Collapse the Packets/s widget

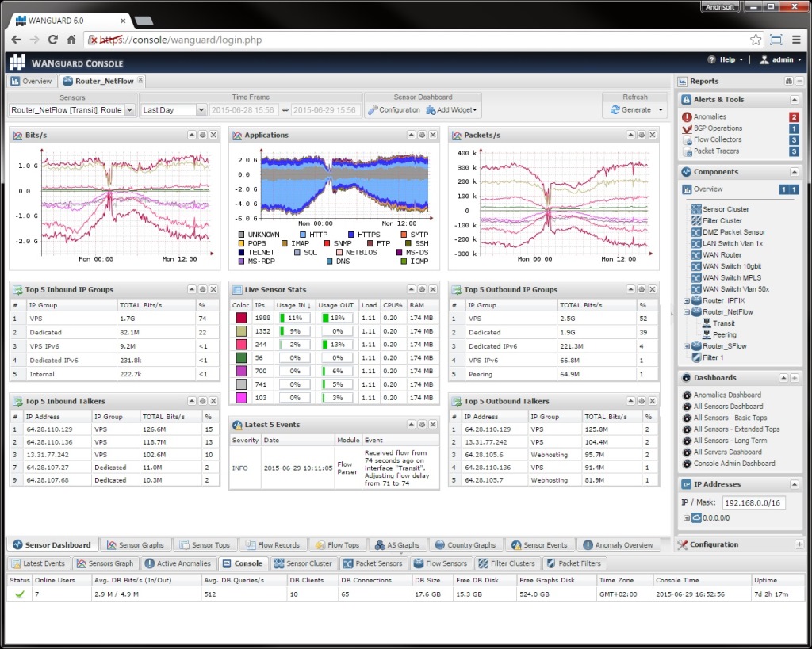pos(630,135)
